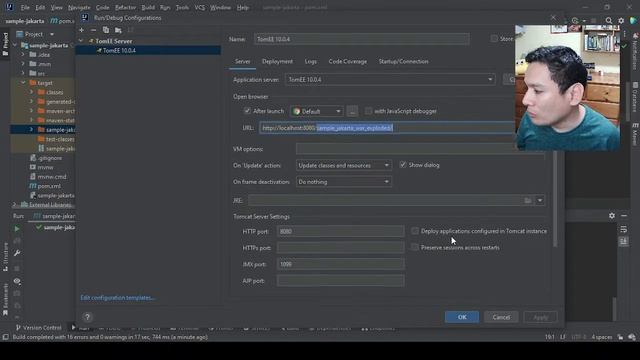This screenshot has height=360, width=640.
Task: Open On 'Update' action dropdown
Action: 344,165
